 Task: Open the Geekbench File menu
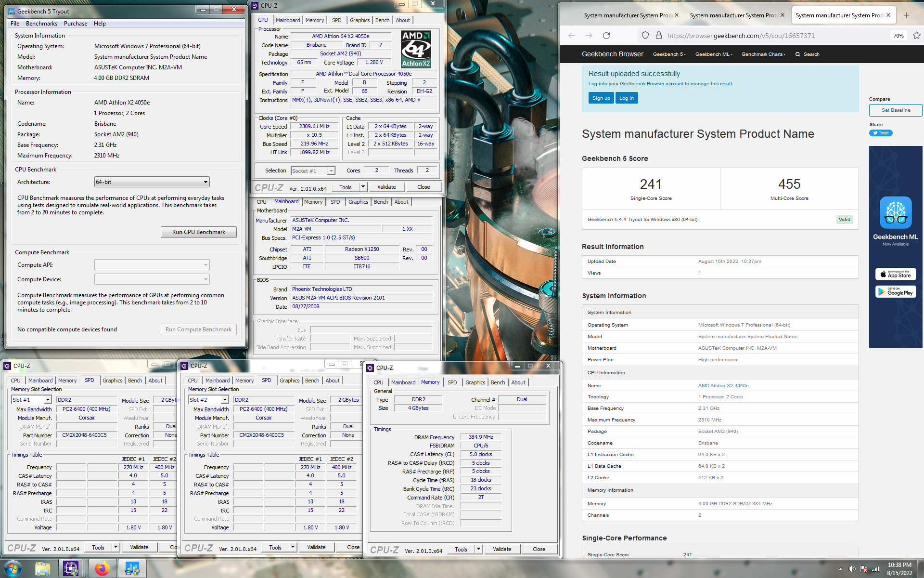[15, 24]
